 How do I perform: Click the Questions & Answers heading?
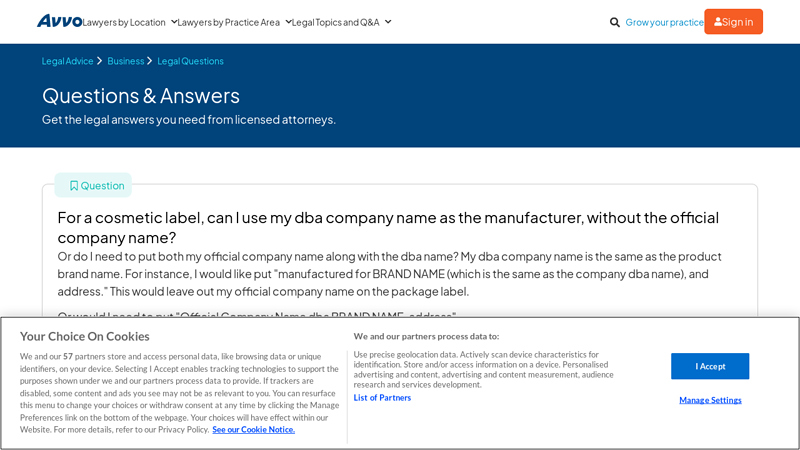(x=141, y=96)
